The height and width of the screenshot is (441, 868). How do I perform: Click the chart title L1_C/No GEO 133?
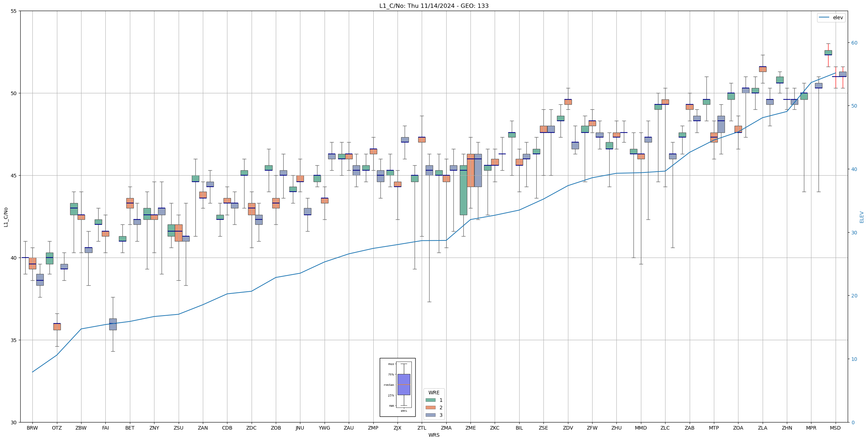(434, 6)
